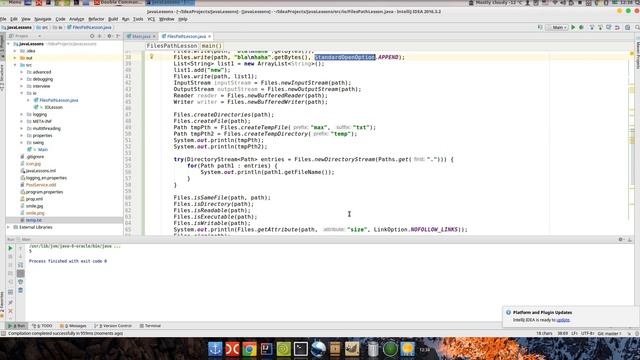This screenshot has width=640, height=360.
Task: Open the Build menu
Action: coord(113,19)
